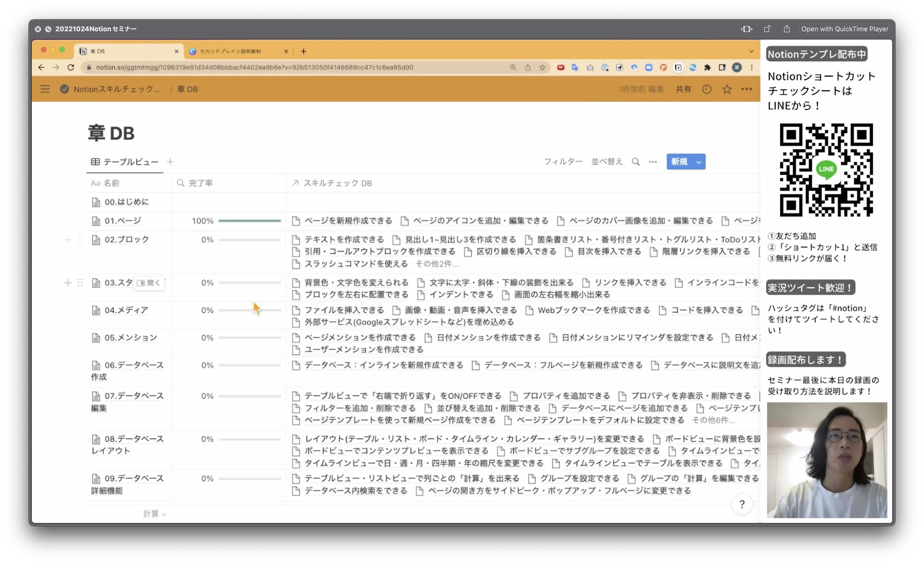Screen dimensions: 924x564
Task: Open the フィルター filter option
Action: click(563, 162)
